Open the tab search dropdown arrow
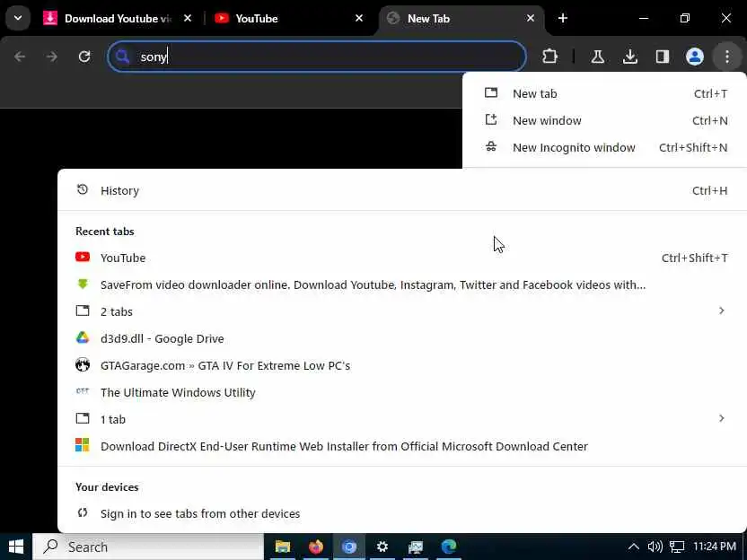Viewport: 747px width, 560px height. pos(18,18)
